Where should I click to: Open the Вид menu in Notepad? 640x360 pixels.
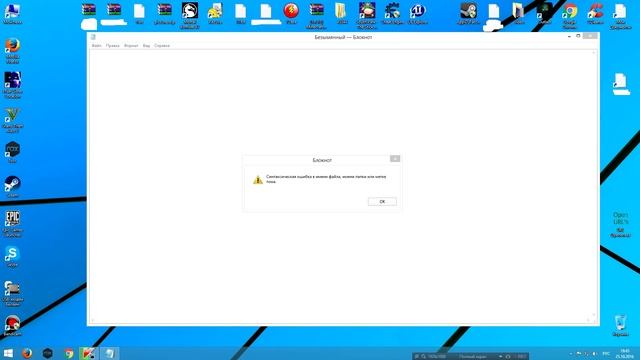click(146, 46)
